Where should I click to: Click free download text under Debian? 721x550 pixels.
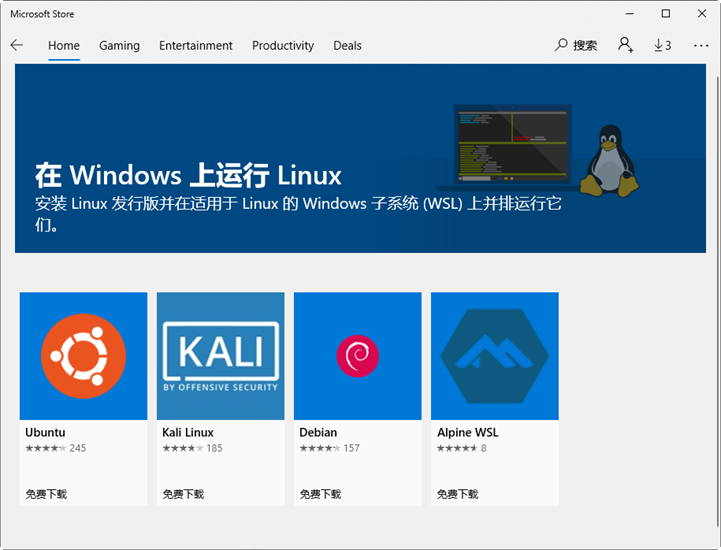coord(320,494)
